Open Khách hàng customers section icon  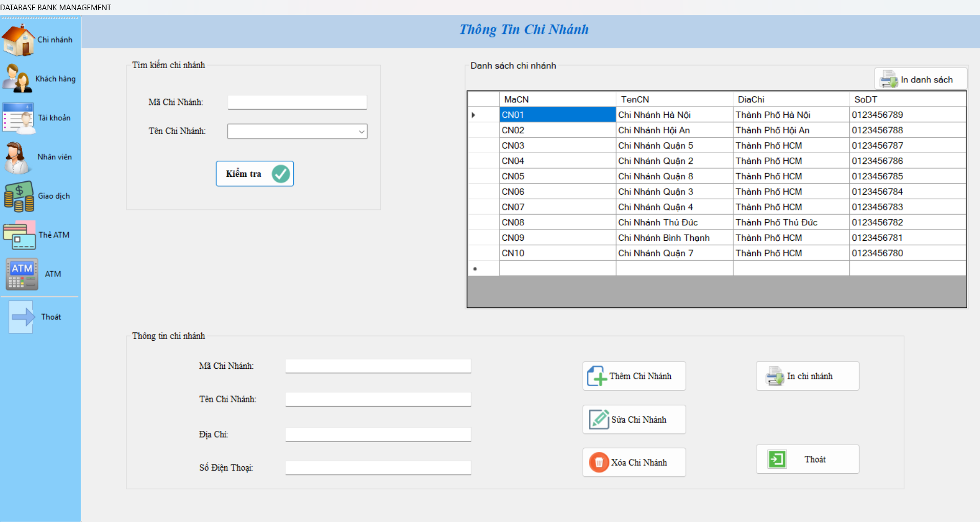pyautogui.click(x=17, y=79)
